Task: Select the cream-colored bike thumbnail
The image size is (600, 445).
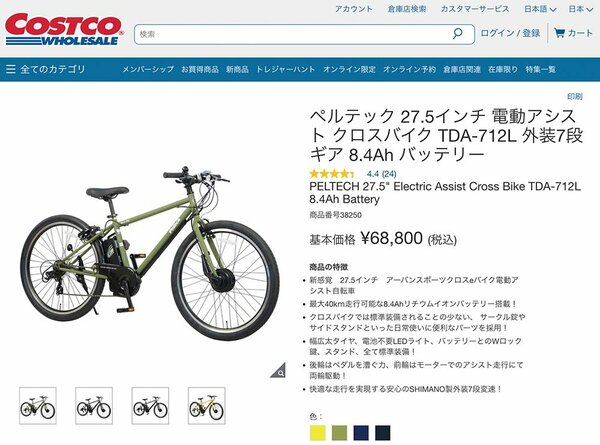Action: [207, 406]
